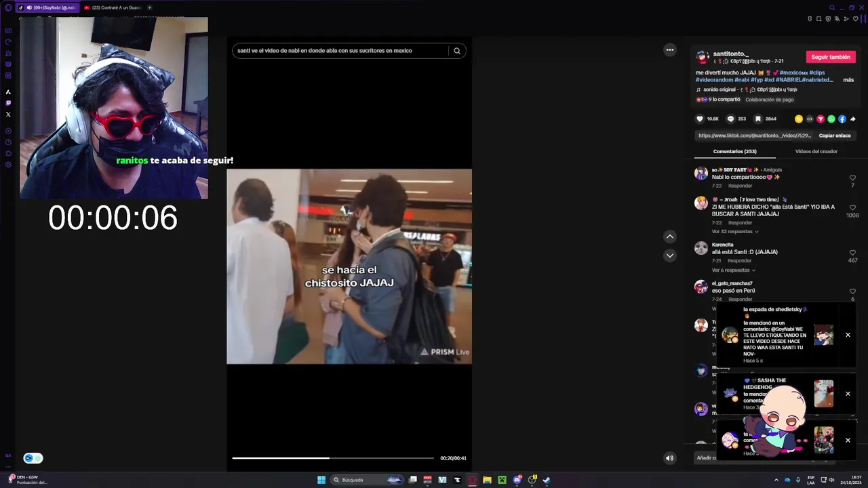The image size is (868, 488).
Task: Close SASHA THE HEDGEHOG notification
Action: pos(848,394)
